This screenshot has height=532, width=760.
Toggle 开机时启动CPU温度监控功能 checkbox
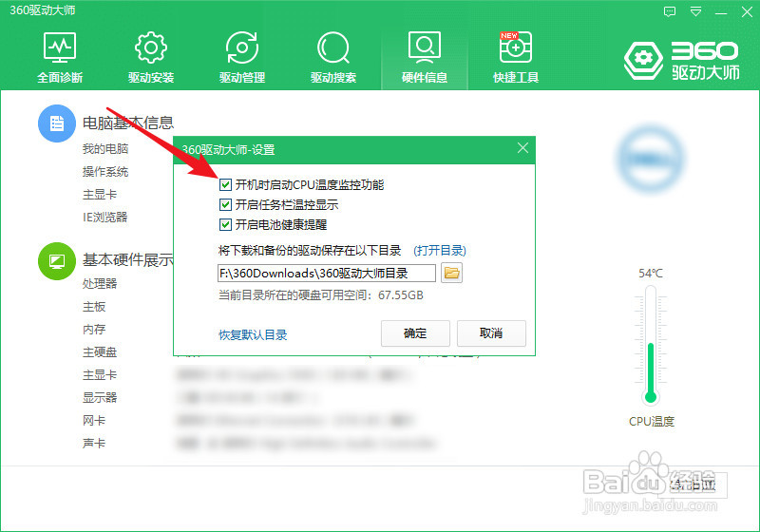point(225,184)
